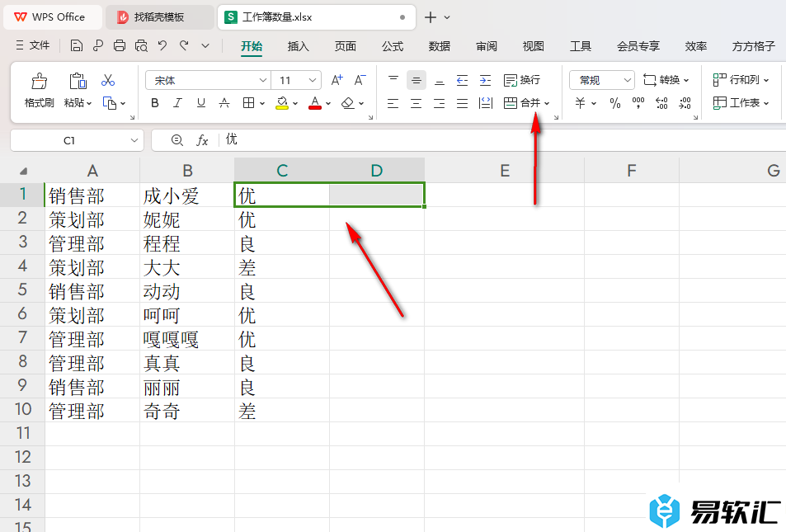Image resolution: width=786 pixels, height=532 pixels.
Task: Expand the Name Box C1 dropdown
Action: 134,140
